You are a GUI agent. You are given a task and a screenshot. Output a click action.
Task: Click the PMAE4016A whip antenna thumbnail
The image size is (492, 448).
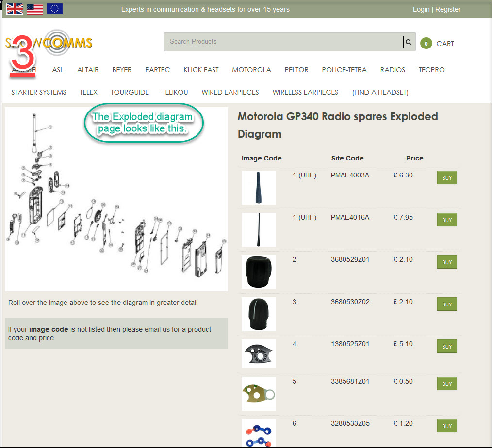pyautogui.click(x=259, y=230)
